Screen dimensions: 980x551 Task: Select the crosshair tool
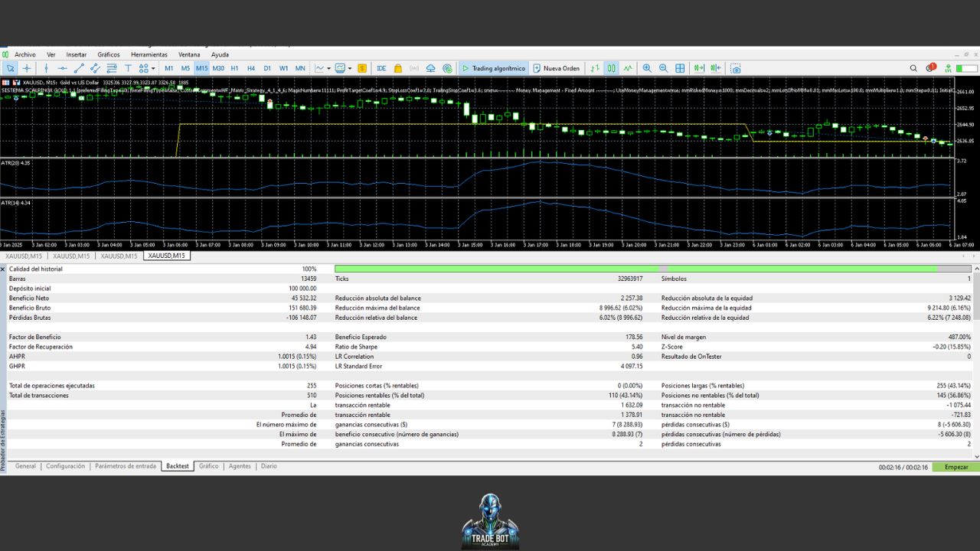pos(27,68)
